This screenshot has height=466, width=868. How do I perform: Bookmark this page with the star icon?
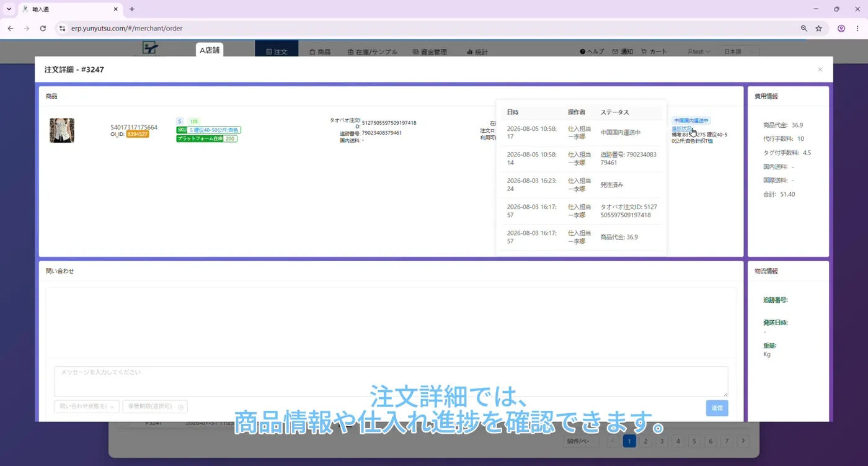pyautogui.click(x=818, y=29)
